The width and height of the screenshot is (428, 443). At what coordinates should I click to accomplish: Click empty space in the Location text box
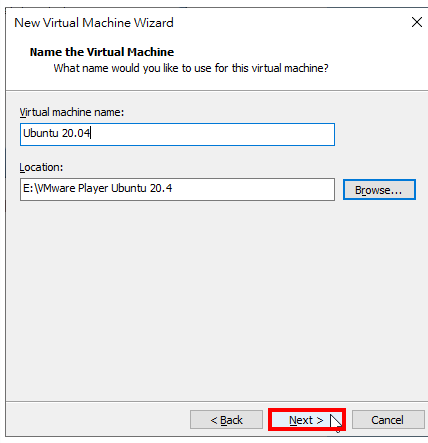(253, 189)
